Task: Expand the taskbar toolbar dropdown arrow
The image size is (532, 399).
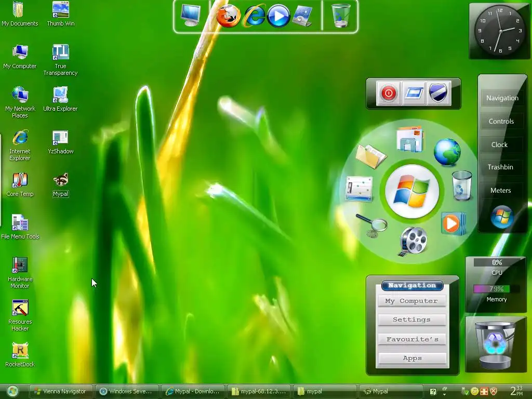Action: (445, 395)
